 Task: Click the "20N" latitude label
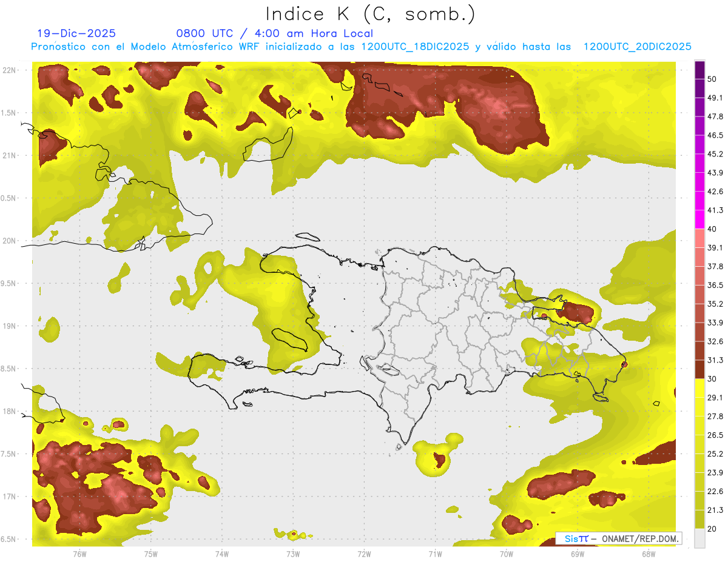9,241
